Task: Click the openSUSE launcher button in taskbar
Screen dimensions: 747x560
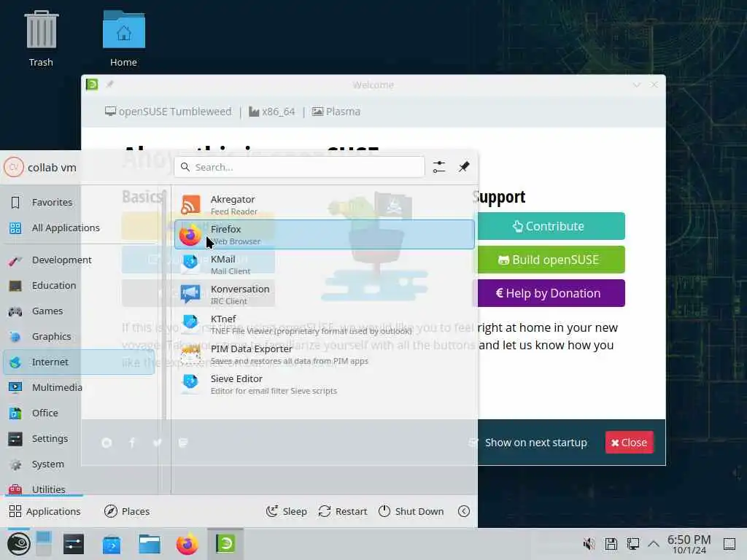Action: [x=18, y=544]
